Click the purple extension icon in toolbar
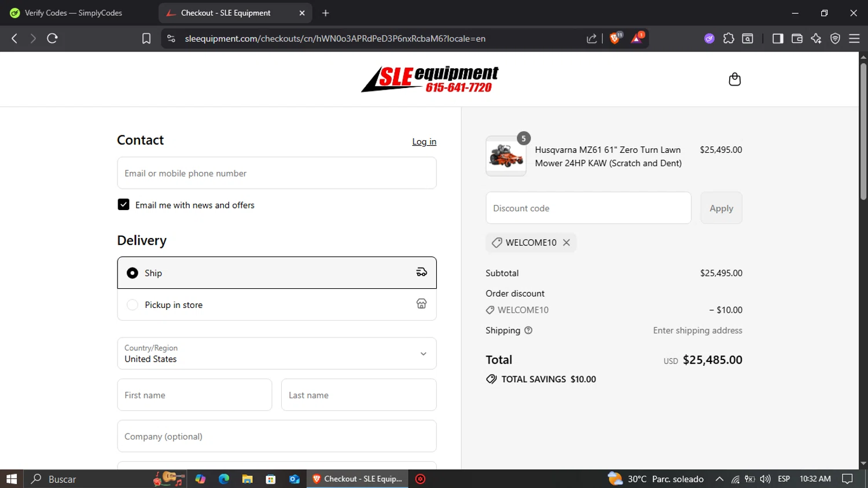Viewport: 868px width, 488px height. click(x=709, y=38)
